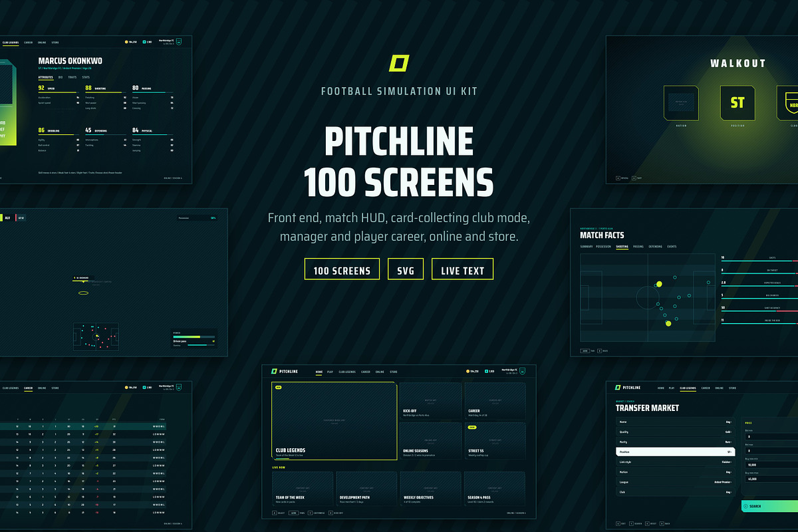
Task: Open the Online tab on the Transfer Market screen
Action: pyautogui.click(x=719, y=388)
